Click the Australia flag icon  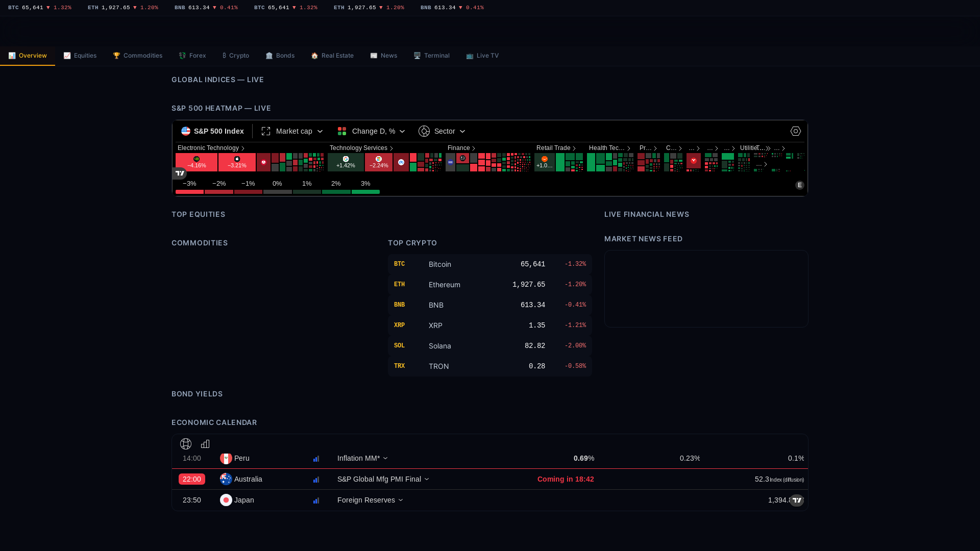pos(226,479)
